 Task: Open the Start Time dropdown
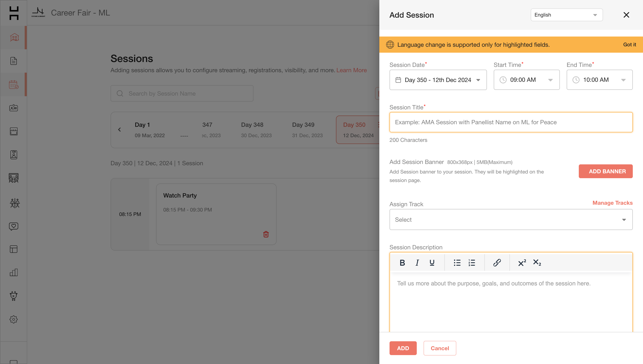pyautogui.click(x=527, y=80)
